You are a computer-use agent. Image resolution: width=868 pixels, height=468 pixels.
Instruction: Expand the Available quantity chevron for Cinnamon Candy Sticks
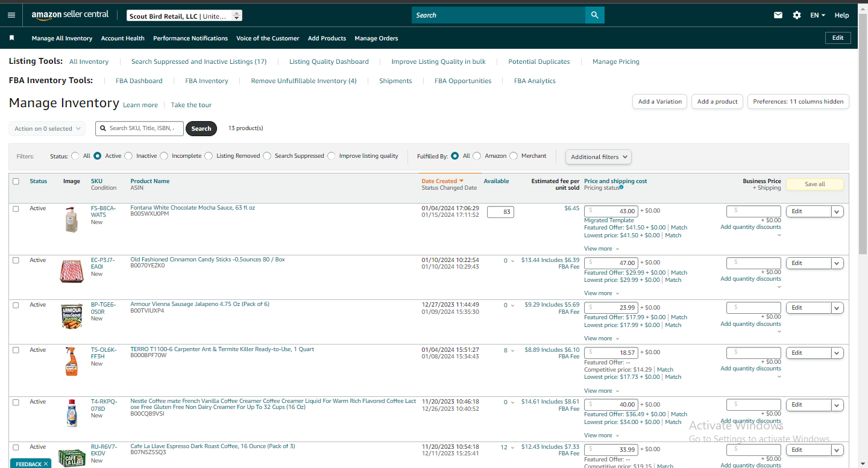pyautogui.click(x=513, y=261)
